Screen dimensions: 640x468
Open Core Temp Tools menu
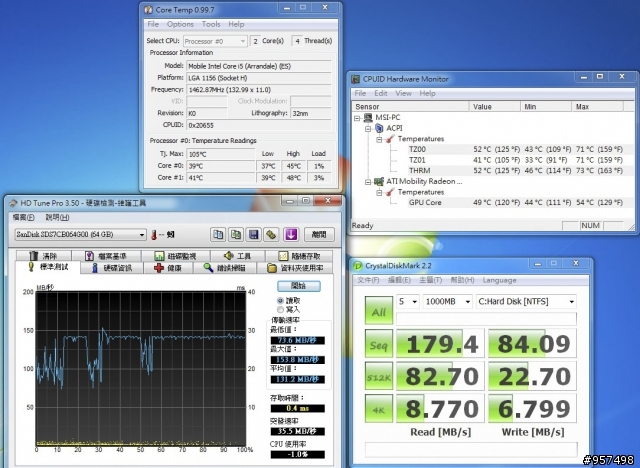[211, 24]
